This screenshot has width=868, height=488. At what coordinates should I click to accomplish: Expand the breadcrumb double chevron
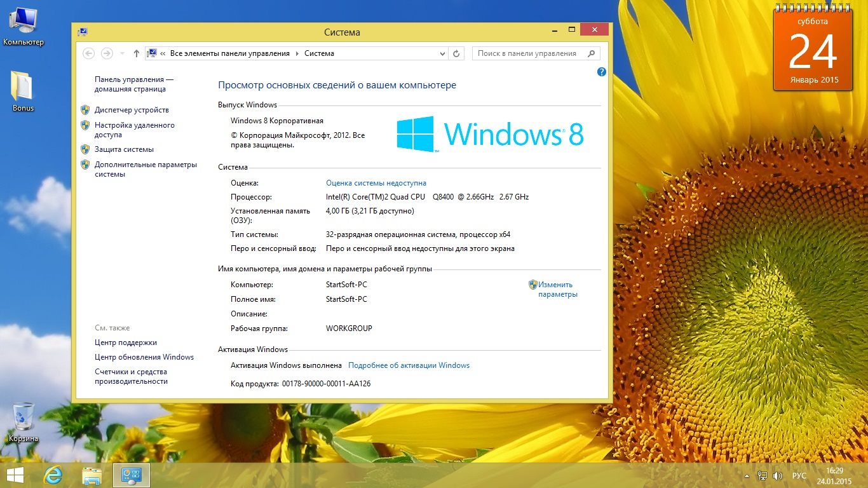[x=163, y=53]
